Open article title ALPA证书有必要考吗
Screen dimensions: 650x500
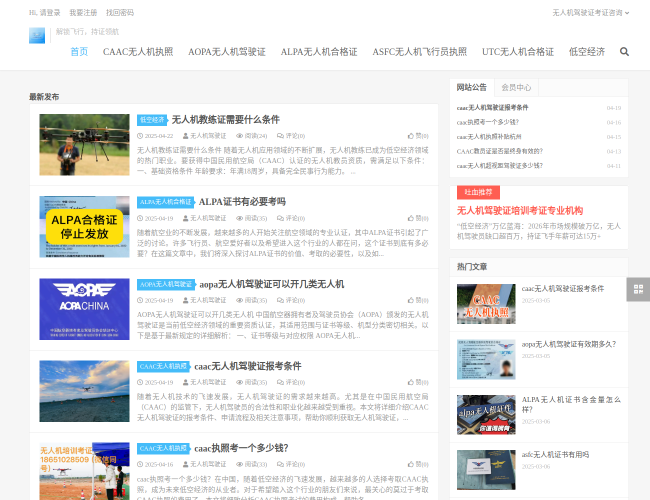click(242, 202)
